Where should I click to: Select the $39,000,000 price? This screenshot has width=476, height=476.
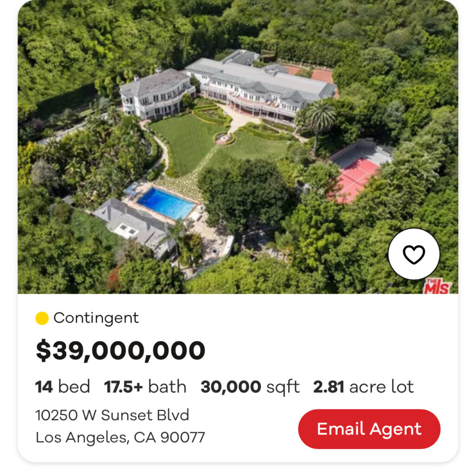120,350
